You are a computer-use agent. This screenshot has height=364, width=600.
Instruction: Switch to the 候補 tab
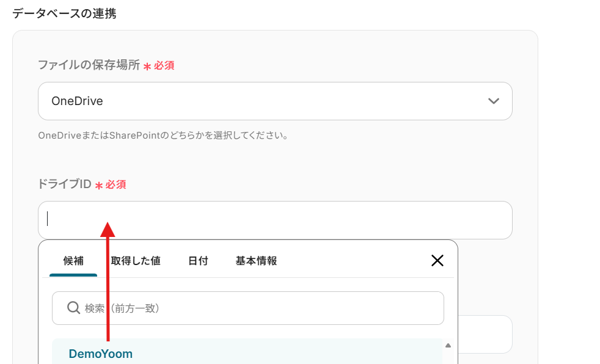(73, 261)
